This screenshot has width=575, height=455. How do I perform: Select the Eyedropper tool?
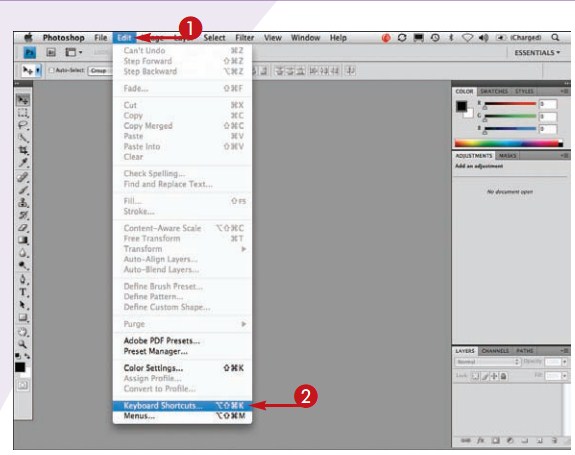[x=23, y=162]
